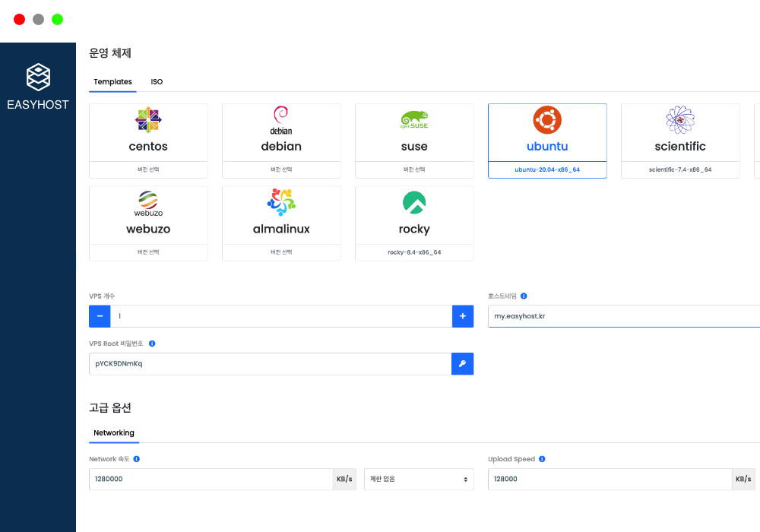Click the VPS Root password info icon
The height and width of the screenshot is (532, 760).
tap(152, 344)
